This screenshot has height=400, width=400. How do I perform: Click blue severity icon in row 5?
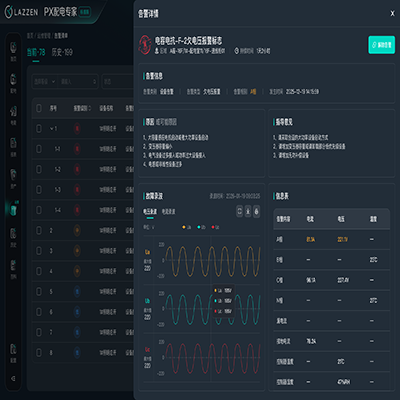pos(77,292)
